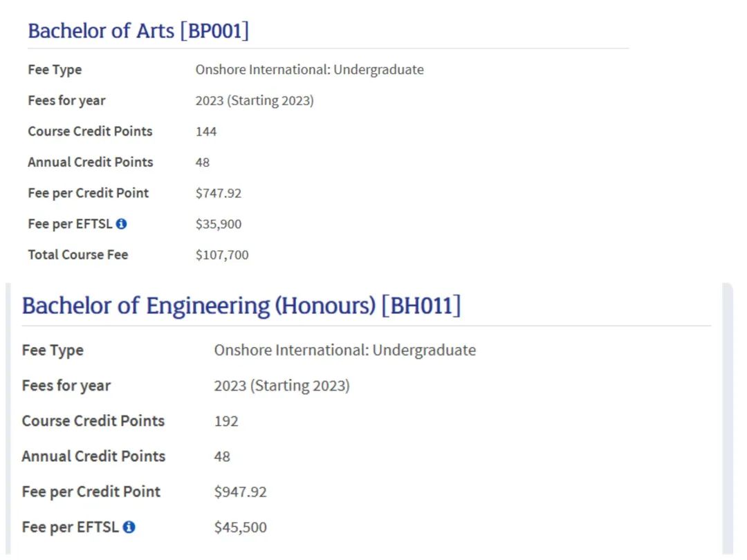Click info icon beside Engineering Fee per EFTSL
This screenshot has width=747, height=560.
[129, 527]
